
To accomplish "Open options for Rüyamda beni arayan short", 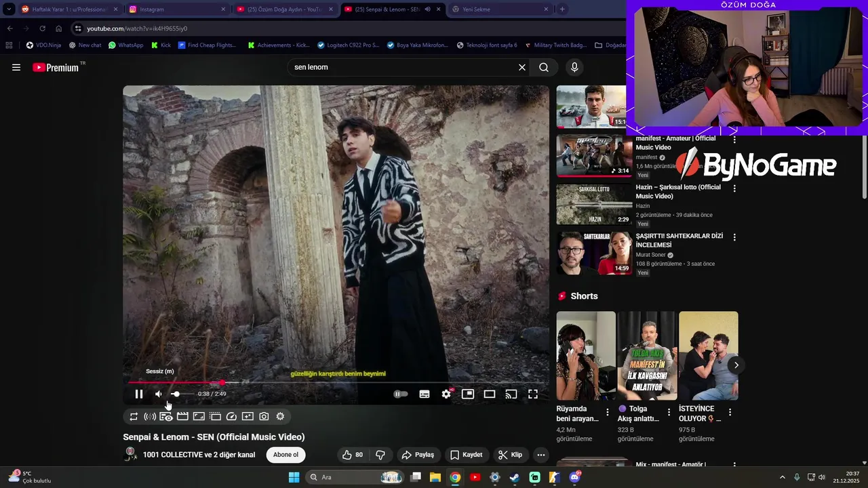I will pyautogui.click(x=608, y=412).
